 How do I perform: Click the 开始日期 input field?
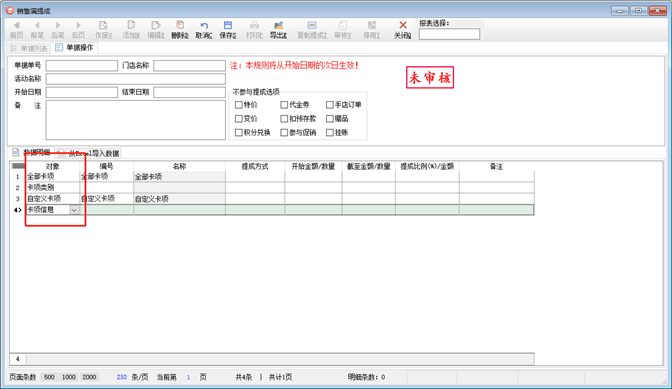click(x=82, y=93)
